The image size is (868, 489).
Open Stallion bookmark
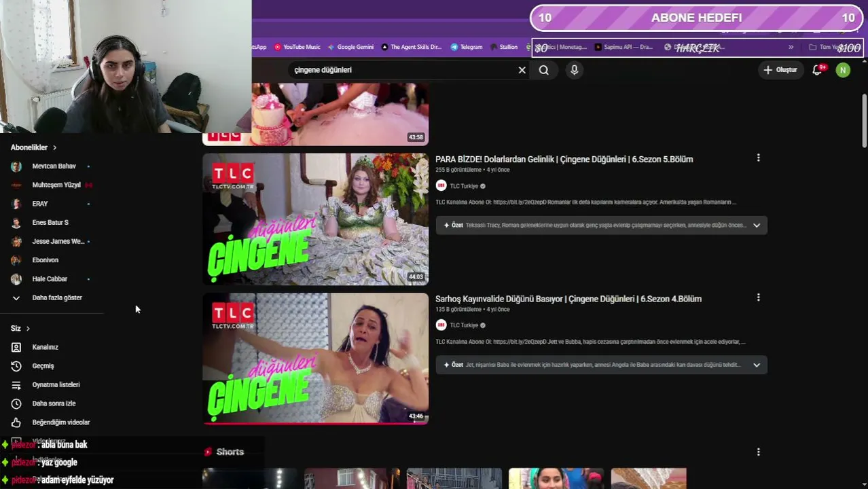point(503,47)
